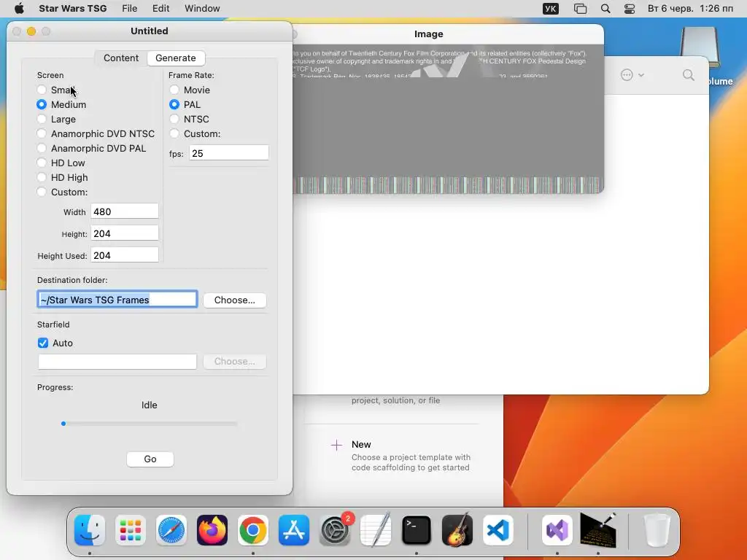Toggle the Starfield Auto checkbox
The image size is (747, 560).
click(43, 343)
